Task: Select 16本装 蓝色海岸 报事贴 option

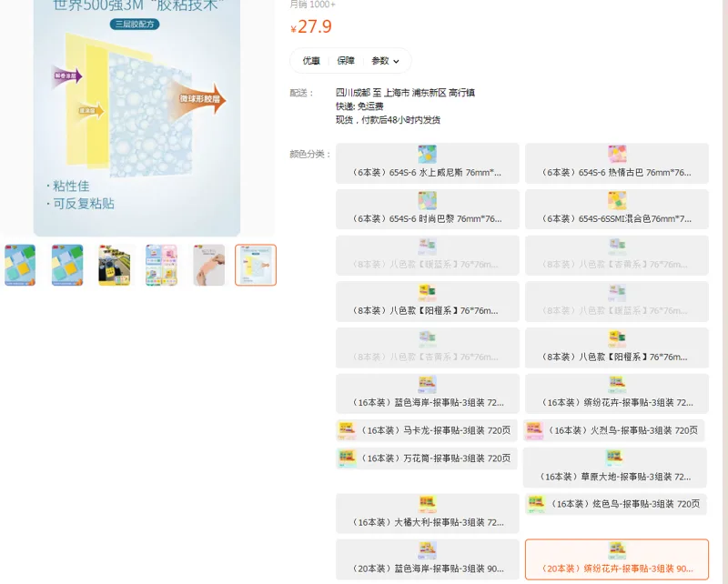Action: [427, 393]
